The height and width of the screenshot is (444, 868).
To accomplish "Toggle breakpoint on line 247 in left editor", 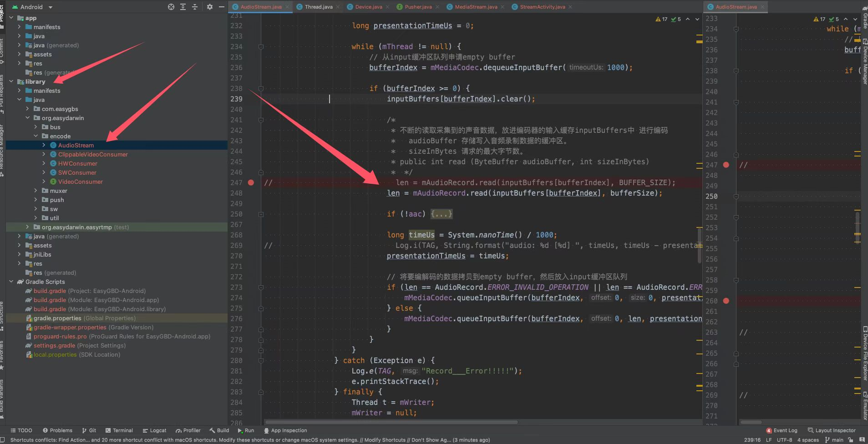I will click(x=251, y=182).
